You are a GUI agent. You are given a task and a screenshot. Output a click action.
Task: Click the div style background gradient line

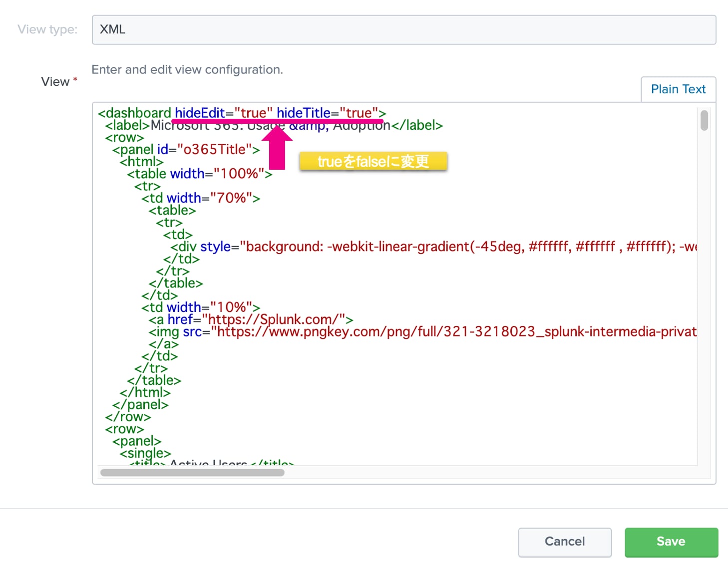433,247
